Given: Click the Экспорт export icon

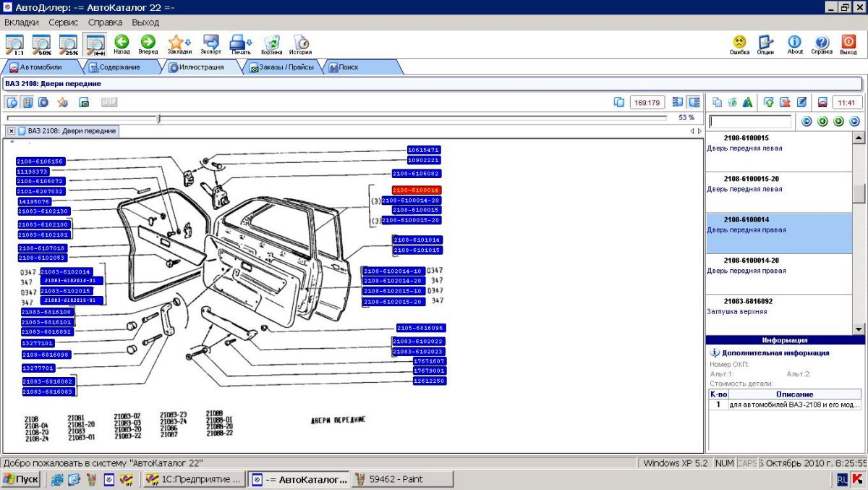Looking at the screenshot, I should click(x=211, y=45).
